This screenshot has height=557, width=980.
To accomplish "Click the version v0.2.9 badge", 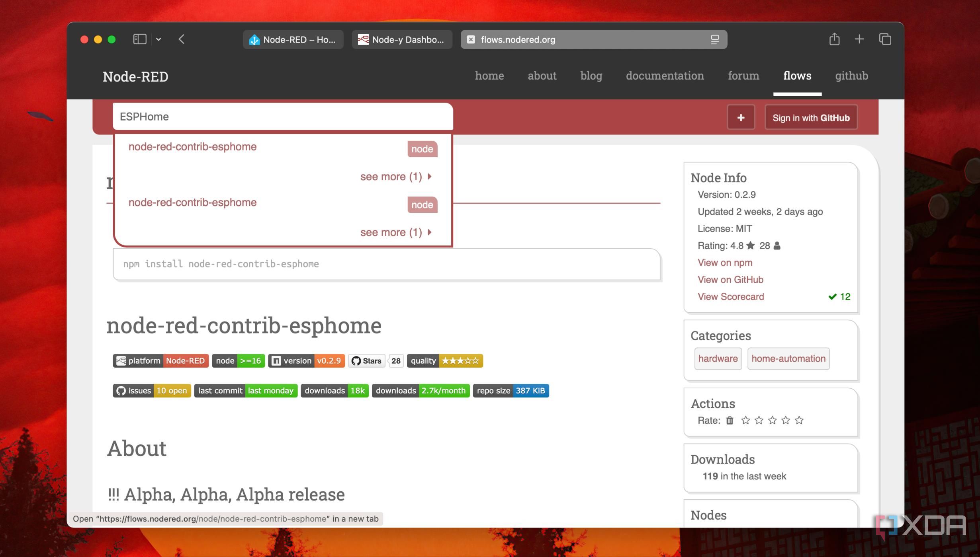I will coord(306,361).
